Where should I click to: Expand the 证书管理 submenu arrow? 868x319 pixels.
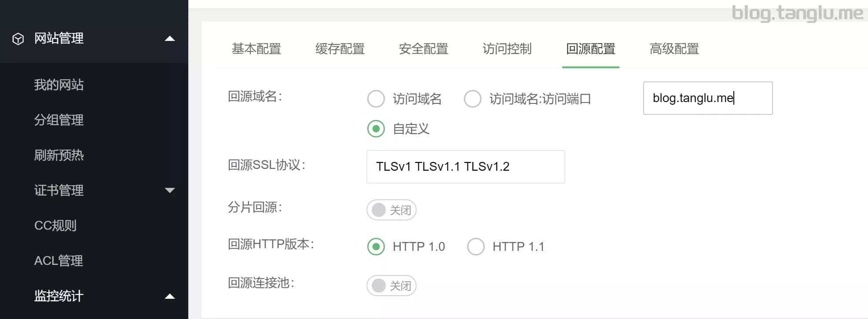click(x=170, y=190)
